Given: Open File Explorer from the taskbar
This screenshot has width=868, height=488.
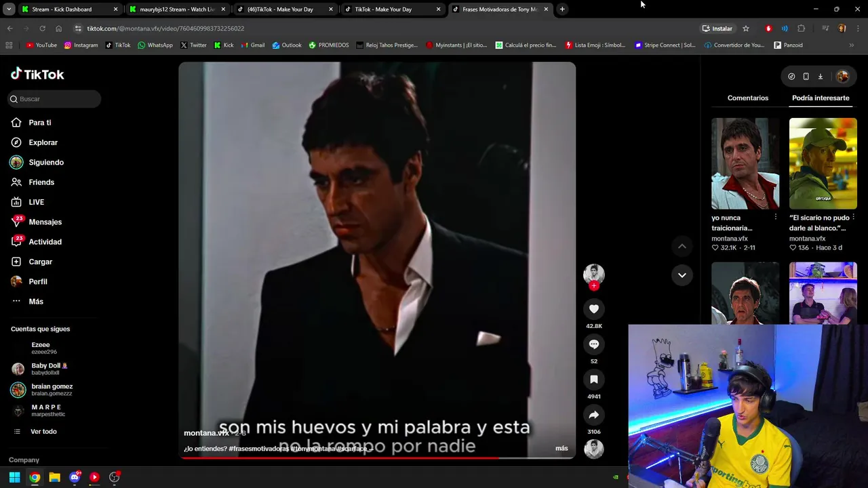Looking at the screenshot, I should click(x=54, y=477).
